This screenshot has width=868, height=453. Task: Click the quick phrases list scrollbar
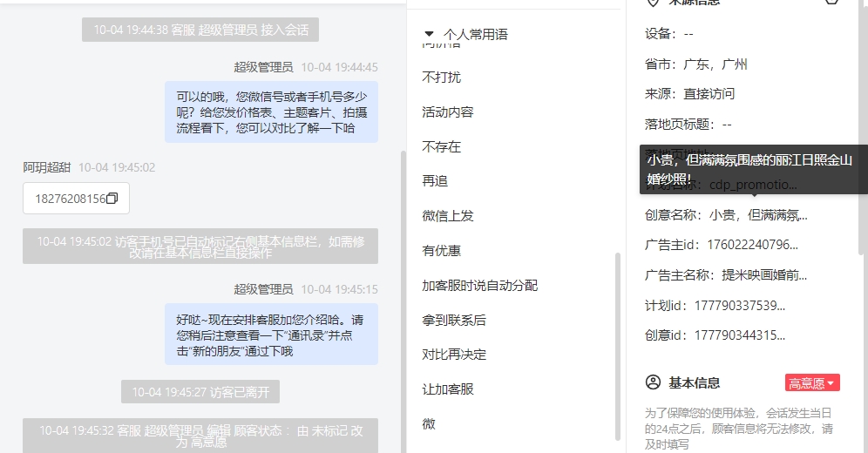[x=618, y=346]
